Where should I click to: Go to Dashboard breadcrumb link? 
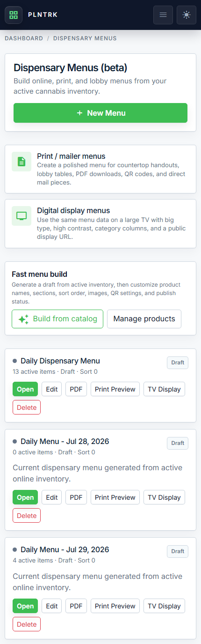point(24,38)
